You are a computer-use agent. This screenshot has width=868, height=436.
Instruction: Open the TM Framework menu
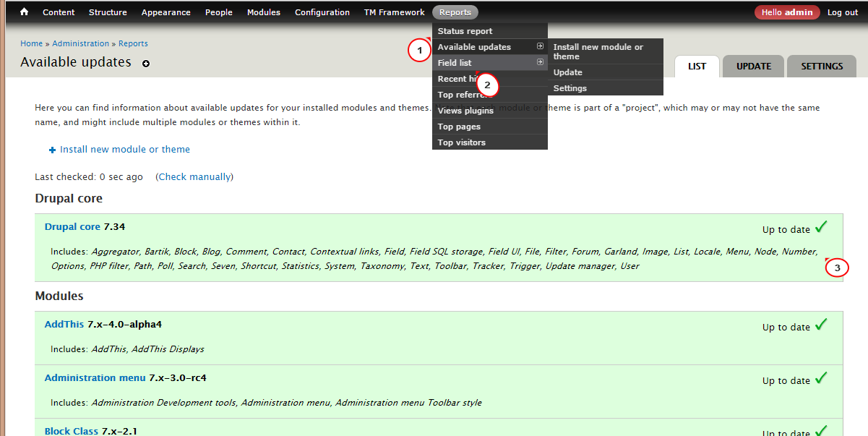click(395, 12)
